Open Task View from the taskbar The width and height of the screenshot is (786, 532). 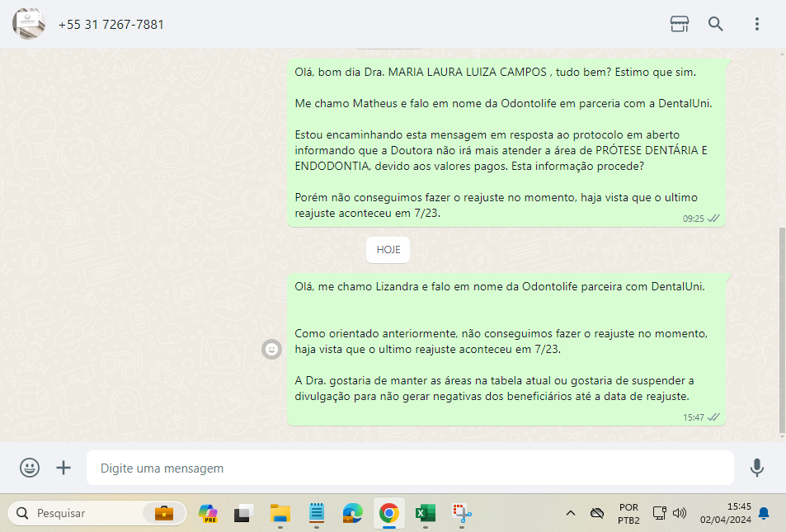[x=243, y=514]
